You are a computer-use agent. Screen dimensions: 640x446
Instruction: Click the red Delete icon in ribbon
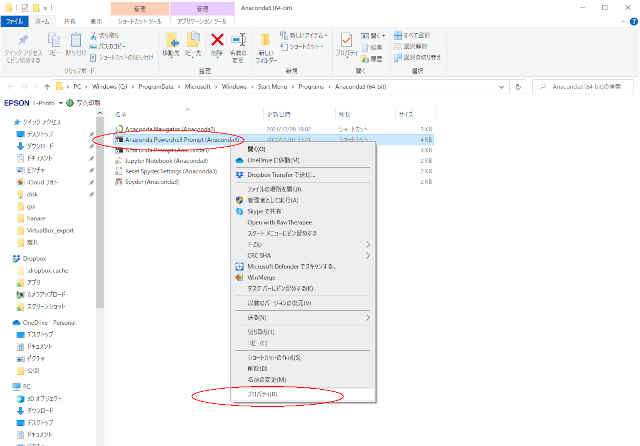point(217,42)
